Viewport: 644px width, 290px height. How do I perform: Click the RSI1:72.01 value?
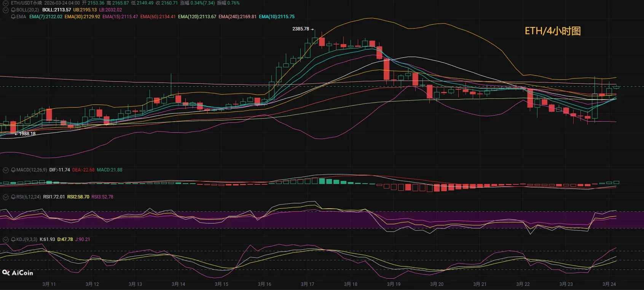(54, 197)
